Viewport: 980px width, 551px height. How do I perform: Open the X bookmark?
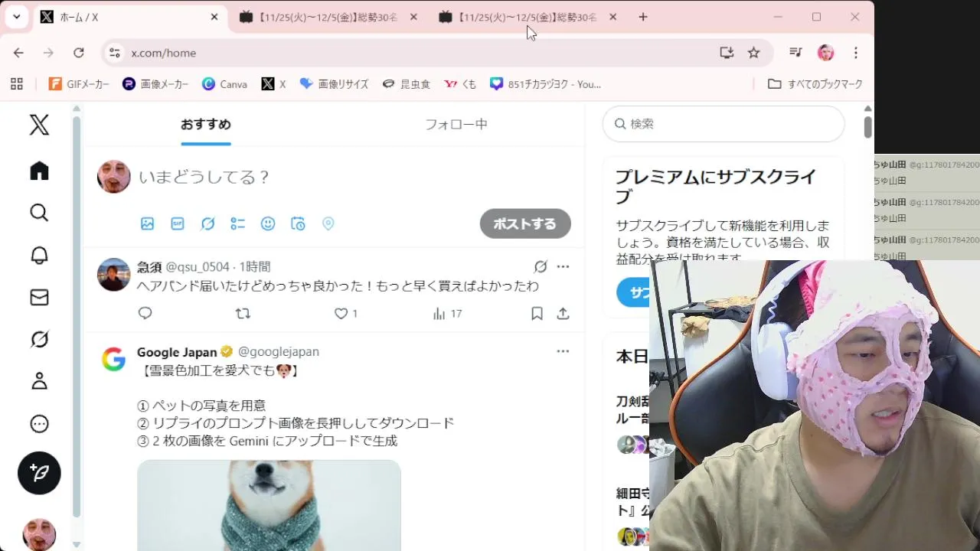(273, 84)
